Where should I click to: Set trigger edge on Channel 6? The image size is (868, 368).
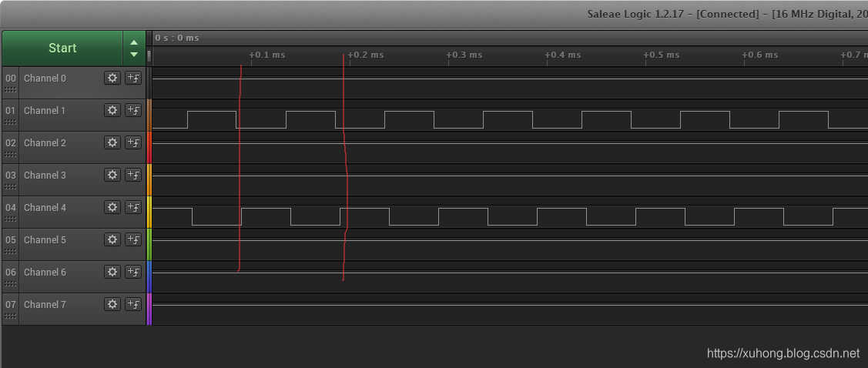click(132, 272)
